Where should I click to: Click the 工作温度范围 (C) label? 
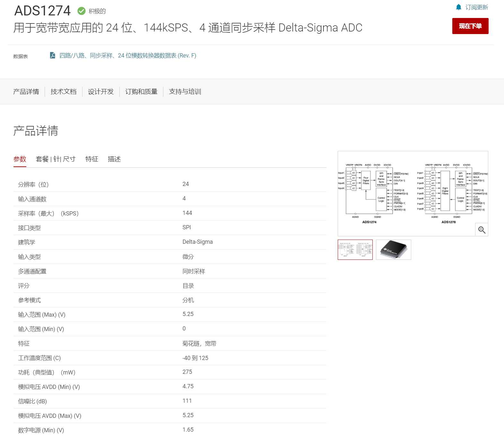pyautogui.click(x=39, y=358)
